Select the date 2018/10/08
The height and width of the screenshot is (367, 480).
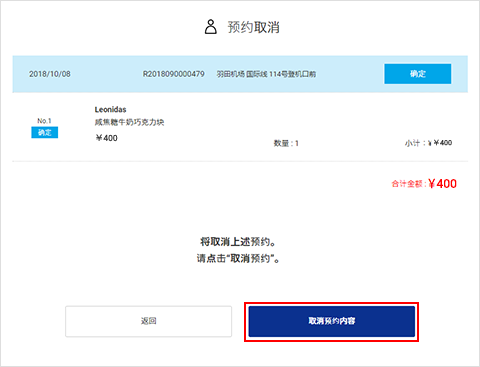[50, 74]
